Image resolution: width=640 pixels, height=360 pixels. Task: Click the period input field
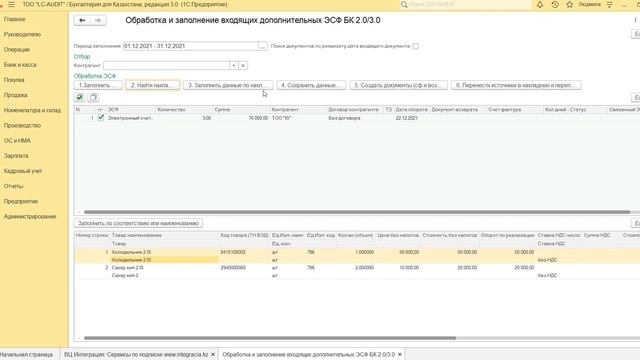191,46
